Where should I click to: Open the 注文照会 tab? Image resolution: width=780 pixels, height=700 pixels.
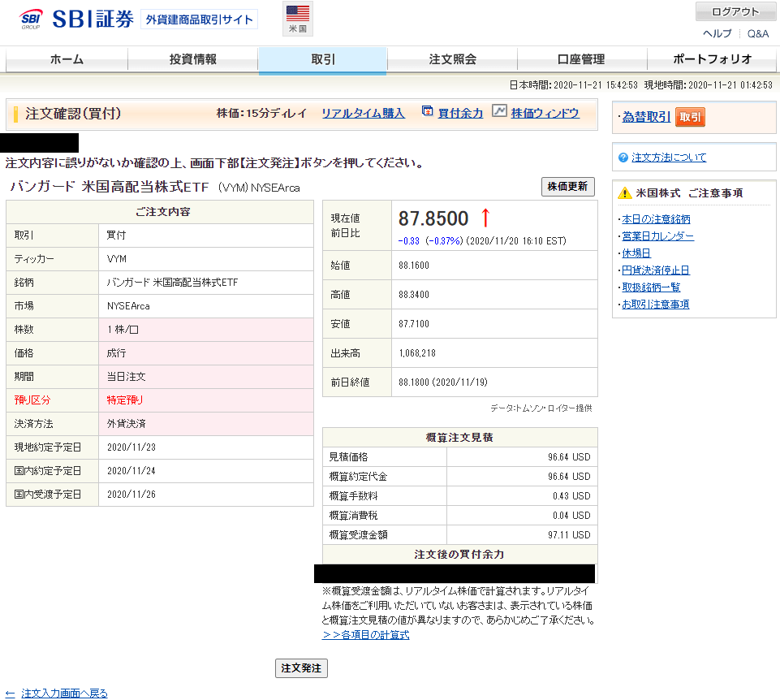[x=452, y=60]
